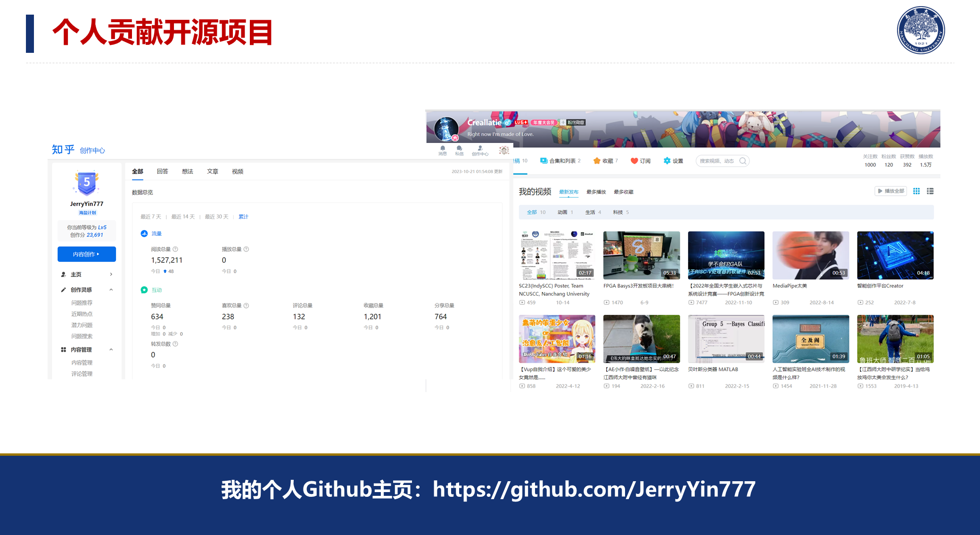Image resolution: width=980 pixels, height=535 pixels.
Task: Click the help icon next to 播放总量
Action: [x=246, y=249]
